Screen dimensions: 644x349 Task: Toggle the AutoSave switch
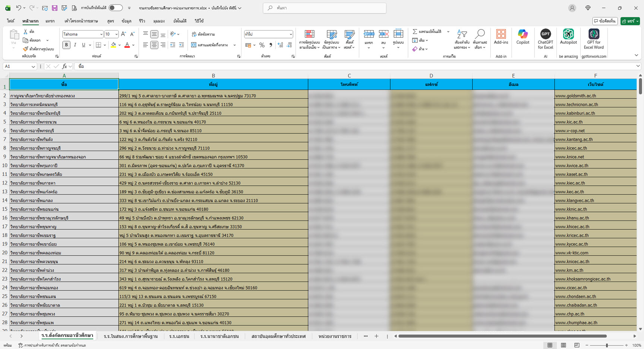(116, 8)
